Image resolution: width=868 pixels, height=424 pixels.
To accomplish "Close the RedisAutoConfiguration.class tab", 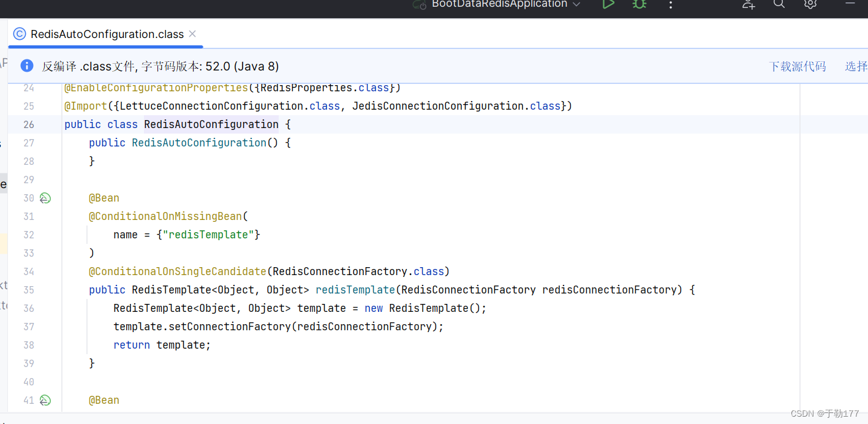I will pos(192,34).
